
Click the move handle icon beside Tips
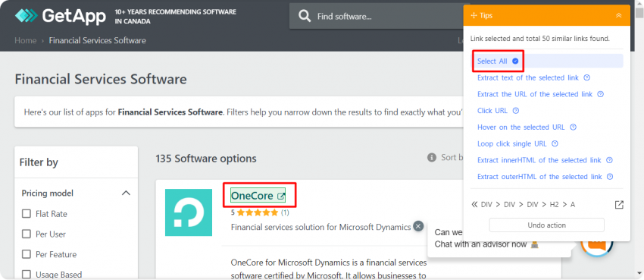point(474,16)
